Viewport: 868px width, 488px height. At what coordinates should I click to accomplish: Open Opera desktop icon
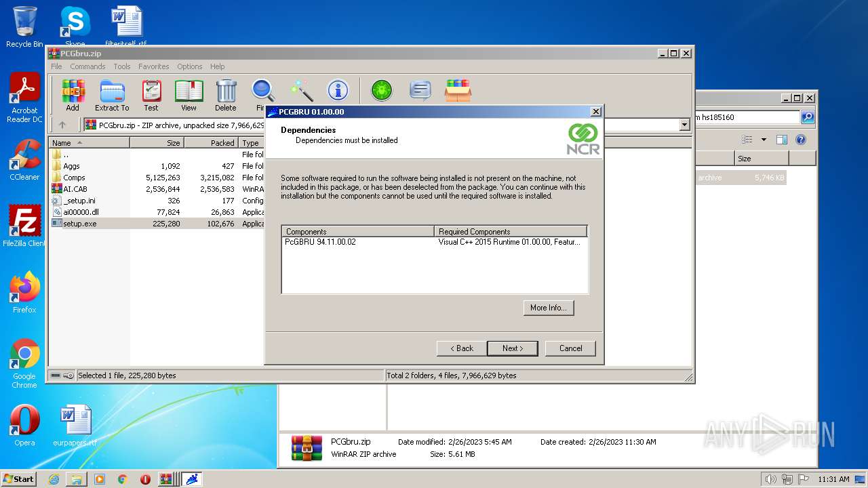click(24, 426)
